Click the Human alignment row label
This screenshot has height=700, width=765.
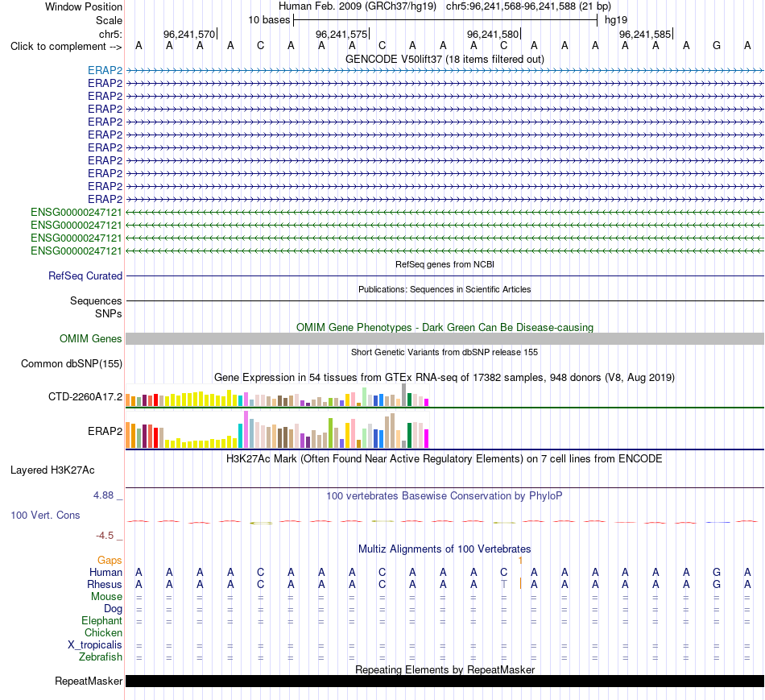105,573
